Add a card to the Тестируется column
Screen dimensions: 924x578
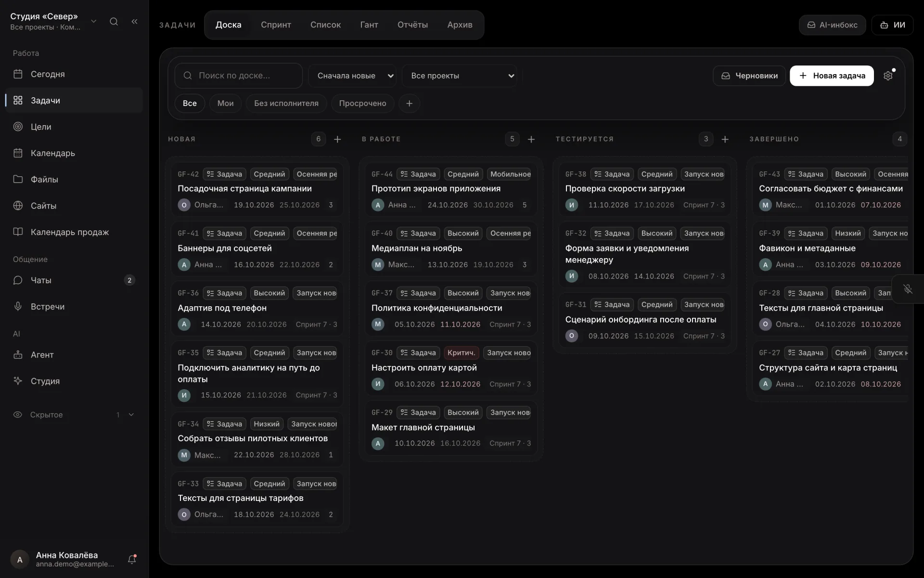pos(725,139)
